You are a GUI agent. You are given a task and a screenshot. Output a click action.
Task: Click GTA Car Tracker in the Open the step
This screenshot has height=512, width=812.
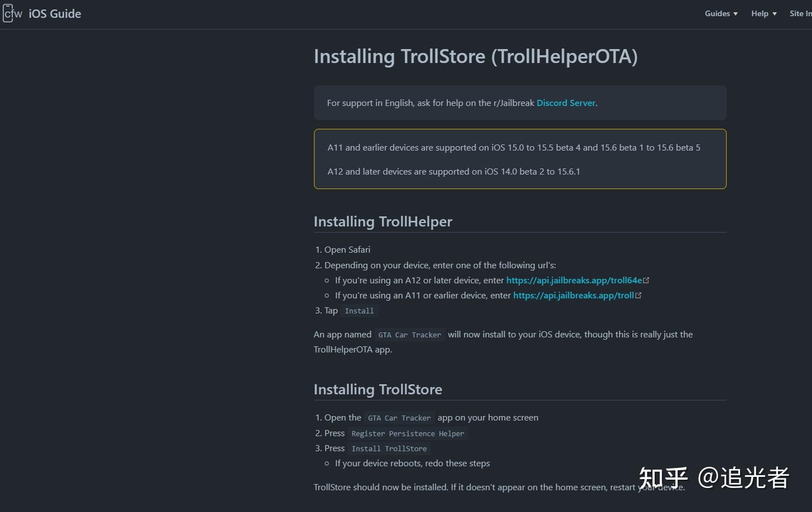[x=399, y=418]
